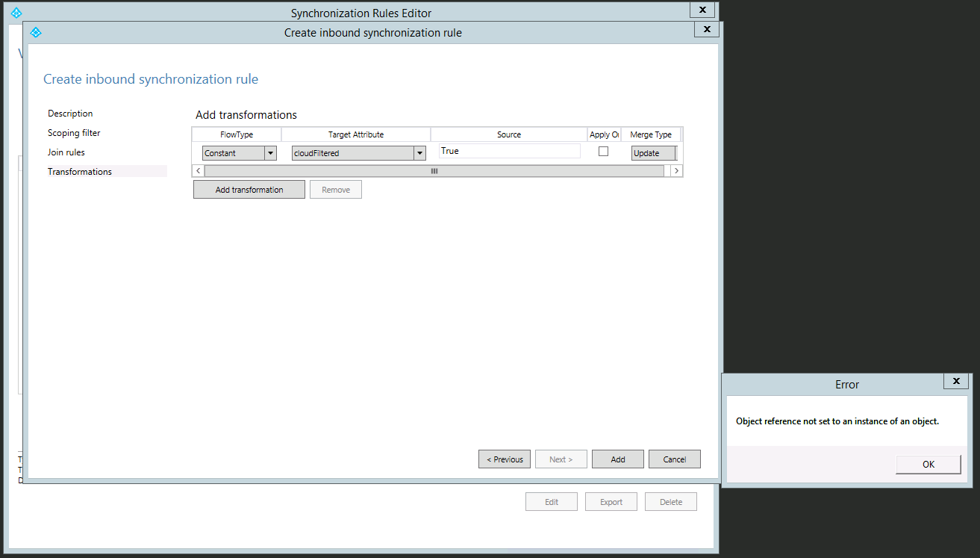Go to the Description step
Viewport: 980px width, 558px height.
point(70,114)
